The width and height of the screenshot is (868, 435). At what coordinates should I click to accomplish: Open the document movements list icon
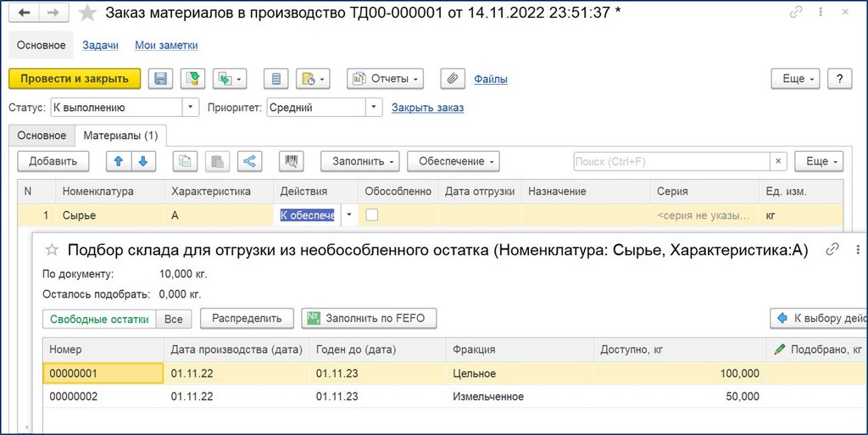[275, 79]
